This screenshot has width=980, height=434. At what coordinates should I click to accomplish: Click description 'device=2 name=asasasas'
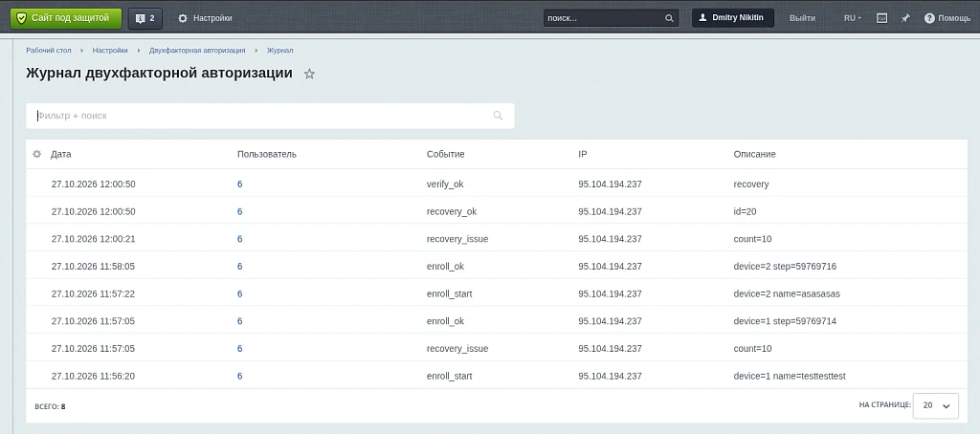click(787, 293)
